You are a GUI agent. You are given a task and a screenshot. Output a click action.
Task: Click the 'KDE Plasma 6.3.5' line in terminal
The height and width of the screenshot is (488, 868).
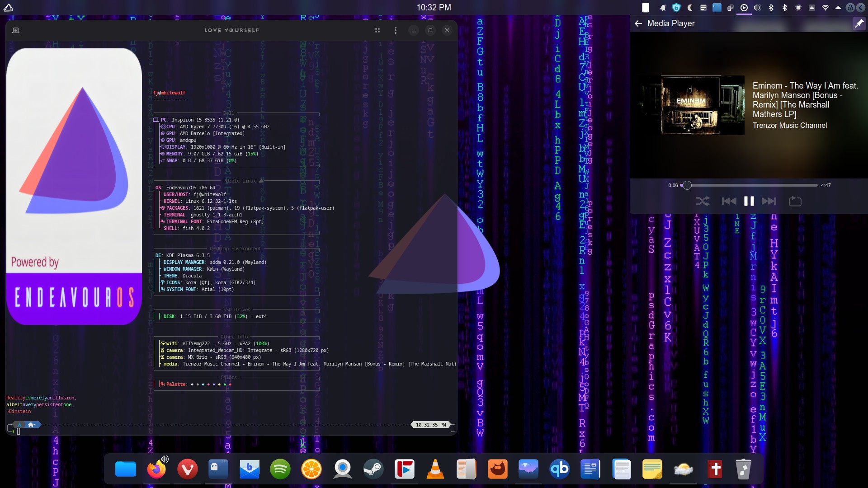click(183, 255)
